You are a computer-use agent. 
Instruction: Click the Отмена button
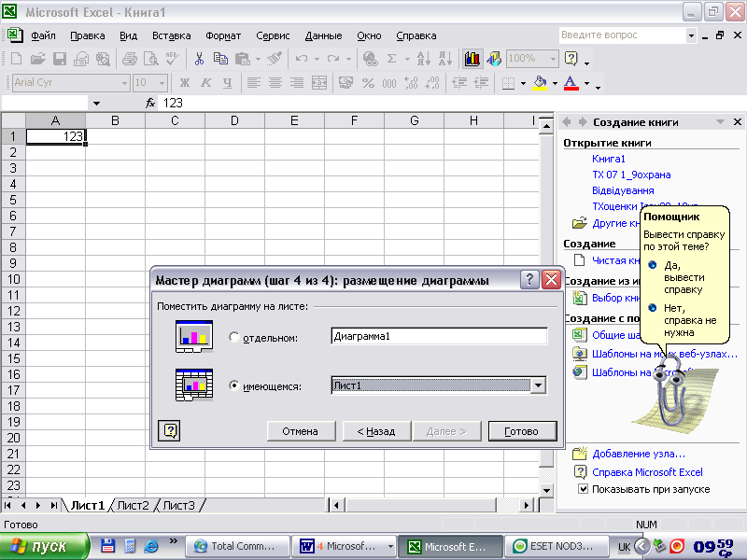tap(300, 431)
